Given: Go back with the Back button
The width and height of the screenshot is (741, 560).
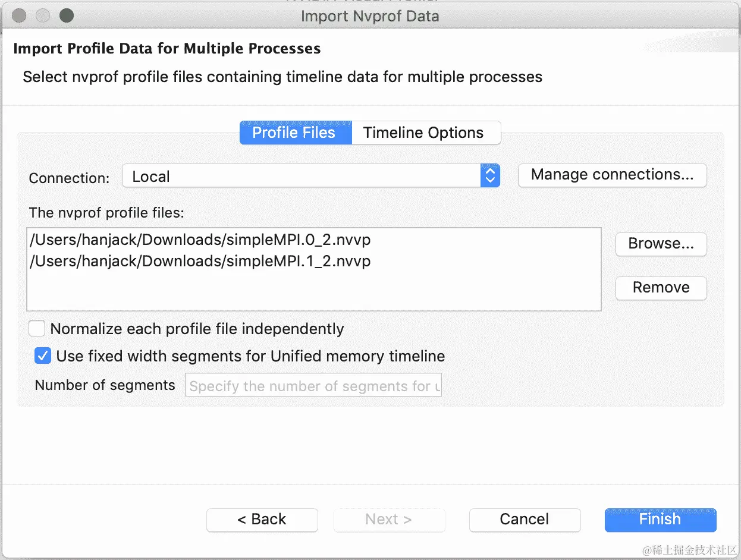Looking at the screenshot, I should pyautogui.click(x=262, y=520).
